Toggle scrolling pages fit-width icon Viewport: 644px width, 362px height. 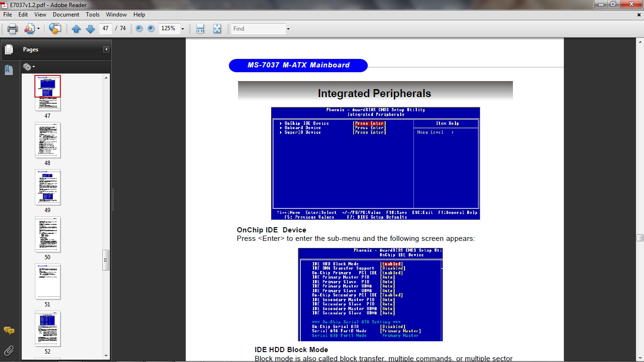(x=200, y=29)
